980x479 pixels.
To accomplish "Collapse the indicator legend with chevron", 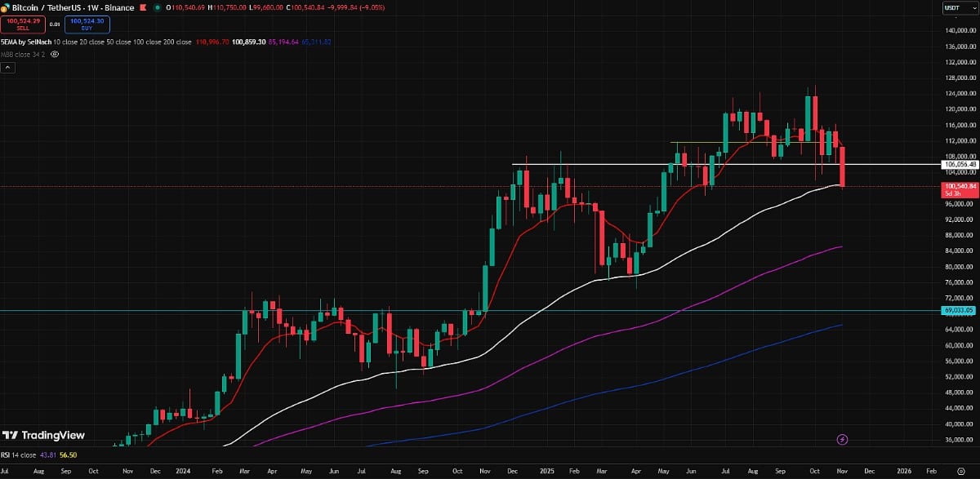I will click(x=6, y=69).
